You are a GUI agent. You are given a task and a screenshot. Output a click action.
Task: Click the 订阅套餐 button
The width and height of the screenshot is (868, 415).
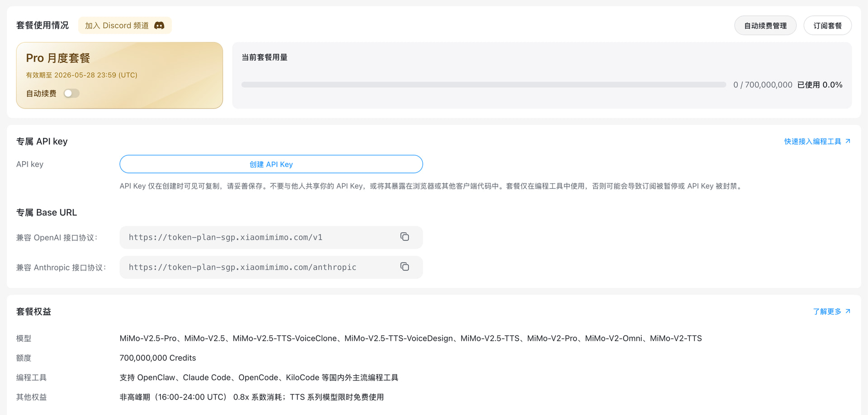click(827, 25)
